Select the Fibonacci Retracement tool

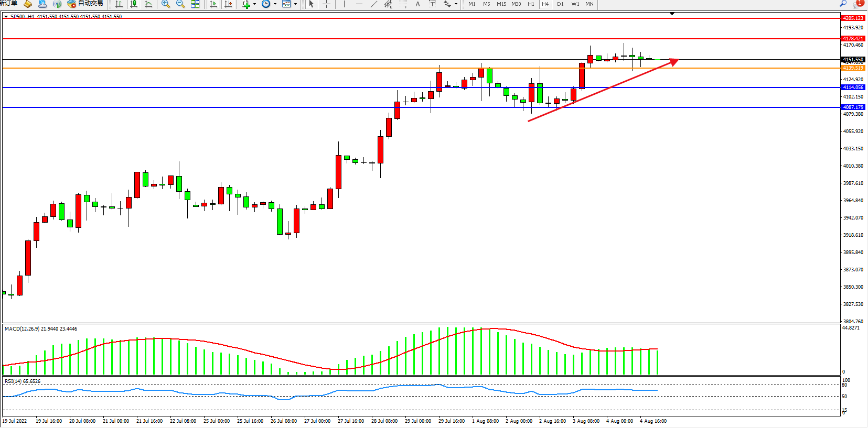(403, 4)
